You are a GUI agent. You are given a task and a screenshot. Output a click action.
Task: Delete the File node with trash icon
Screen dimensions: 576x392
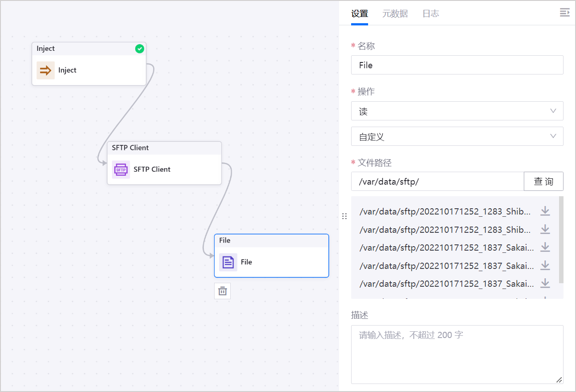tap(222, 291)
